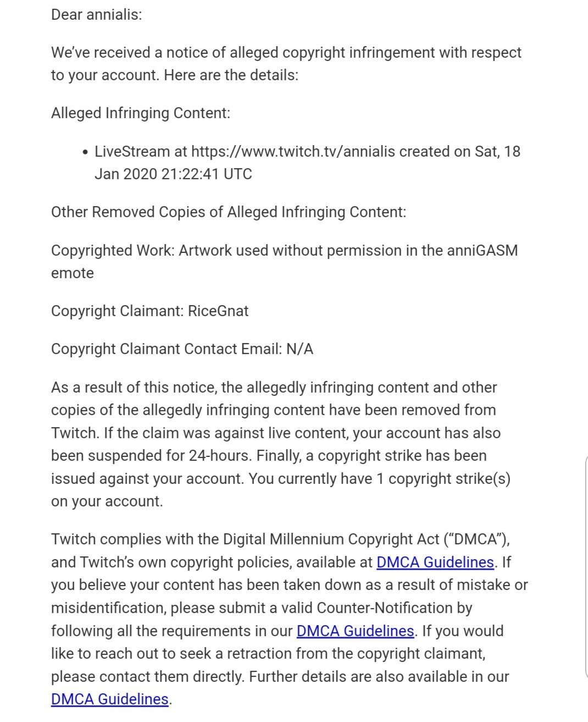The width and height of the screenshot is (588, 722).
Task: Click the "Copyrighted Work:" label
Action: pos(113,250)
